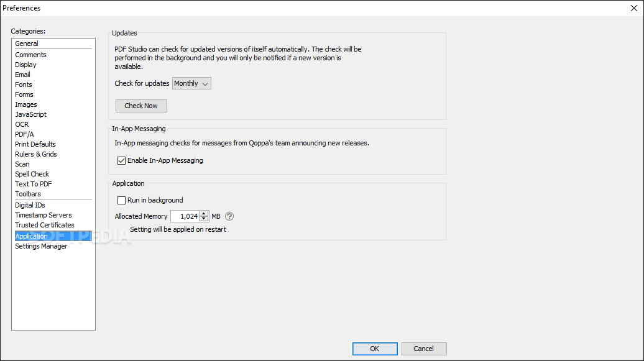Open the Check for updates frequency dropdown
The width and height of the screenshot is (644, 361).
[191, 83]
